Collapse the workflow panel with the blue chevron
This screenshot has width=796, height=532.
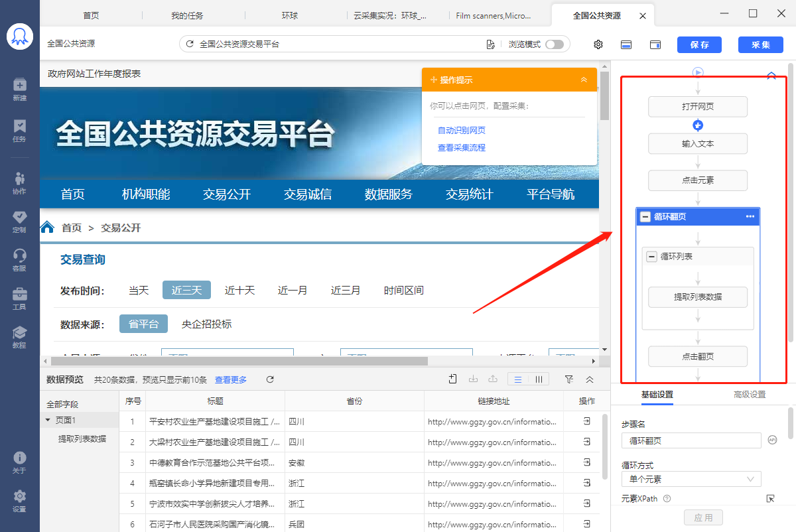click(x=771, y=76)
